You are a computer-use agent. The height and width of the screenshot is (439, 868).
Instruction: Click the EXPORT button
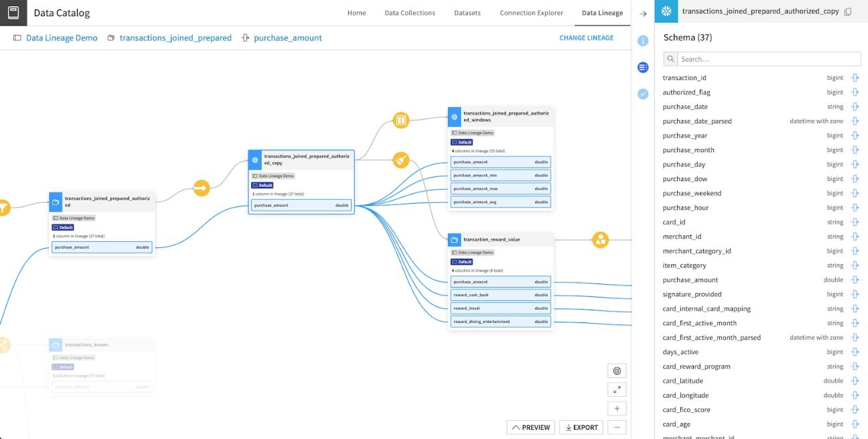(581, 427)
